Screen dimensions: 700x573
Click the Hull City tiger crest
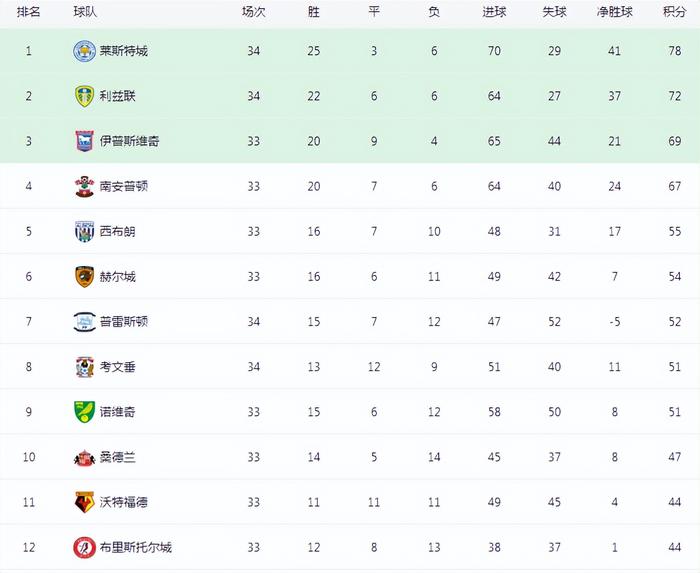[84, 277]
